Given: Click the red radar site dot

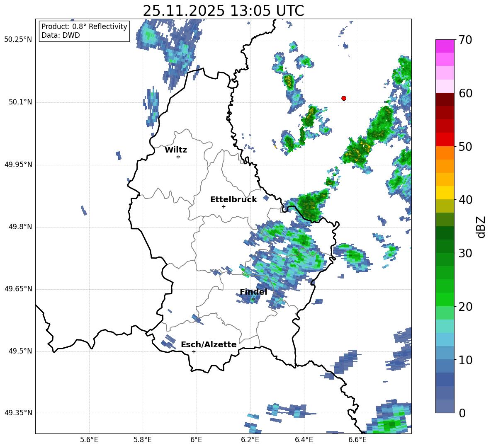Looking at the screenshot, I should 344,98.
